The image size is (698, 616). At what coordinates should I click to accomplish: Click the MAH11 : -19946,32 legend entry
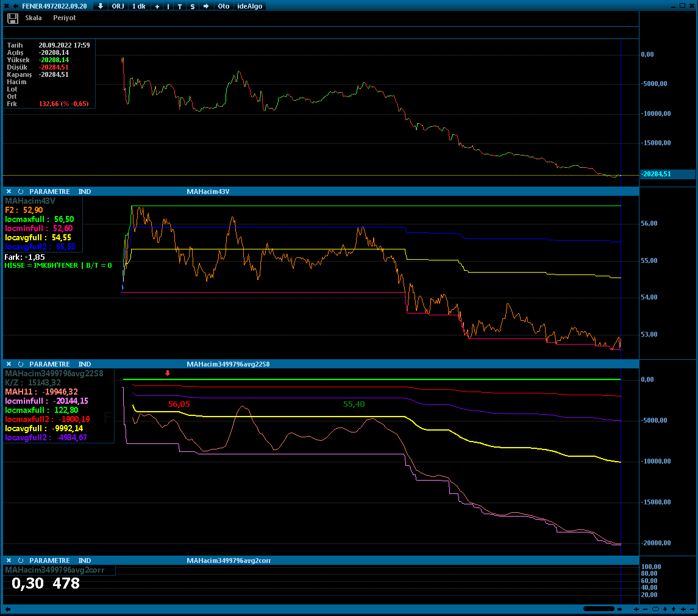[41, 392]
